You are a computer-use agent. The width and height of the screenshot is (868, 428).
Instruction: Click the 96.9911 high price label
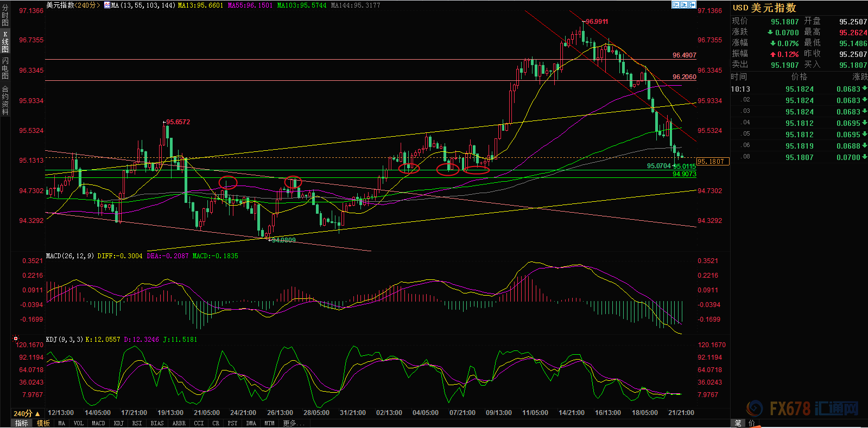point(597,21)
